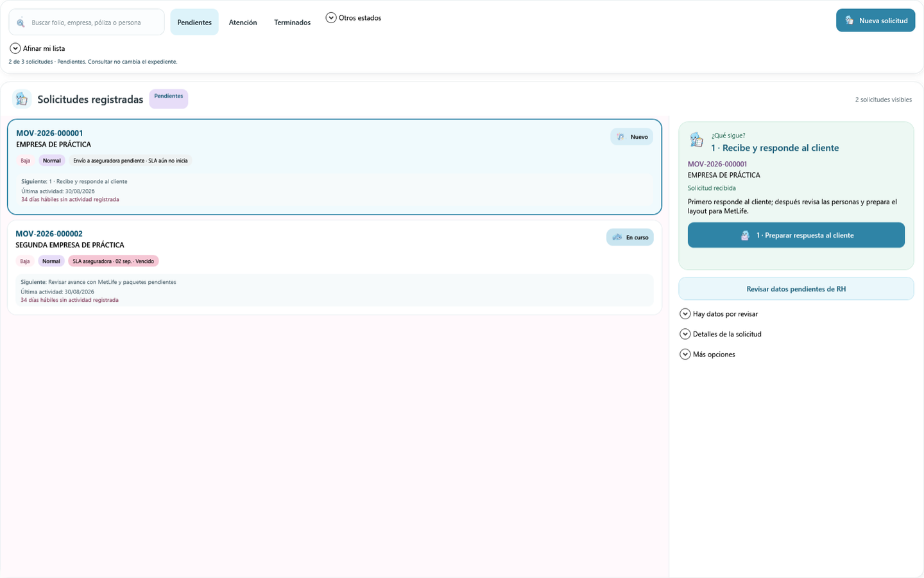
Task: Open the Terminados tab
Action: 293,22
